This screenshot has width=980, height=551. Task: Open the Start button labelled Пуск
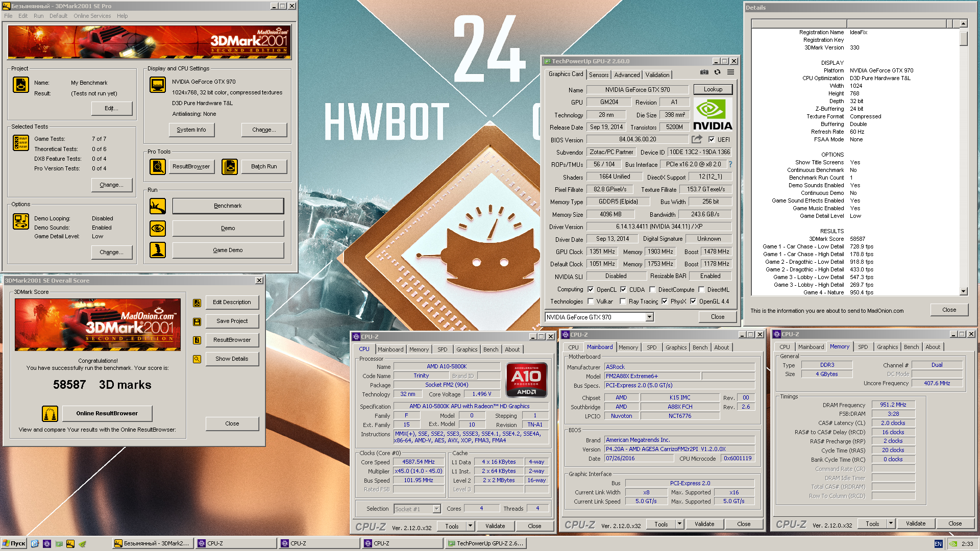[14, 543]
